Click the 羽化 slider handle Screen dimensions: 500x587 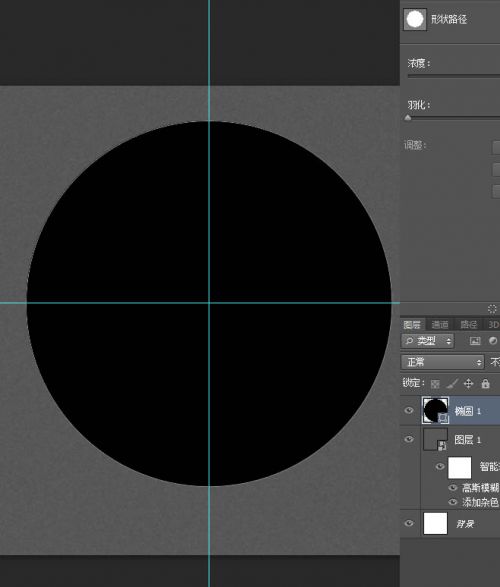[408, 118]
